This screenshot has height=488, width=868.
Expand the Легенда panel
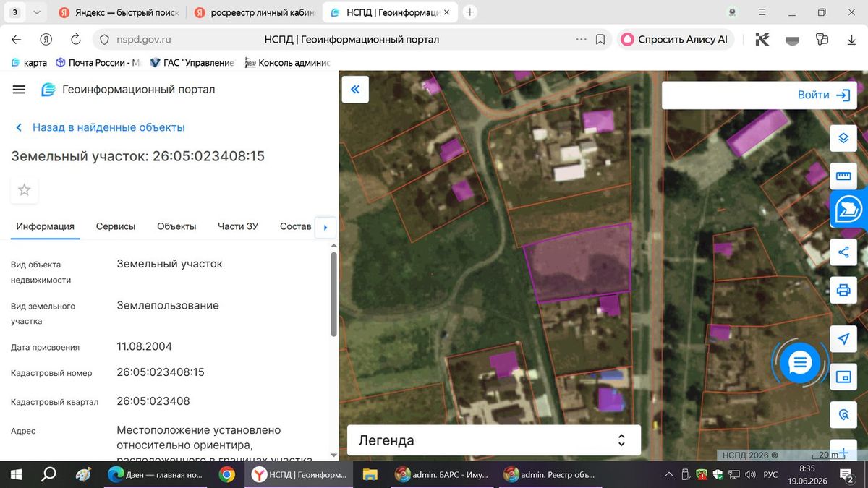494,440
